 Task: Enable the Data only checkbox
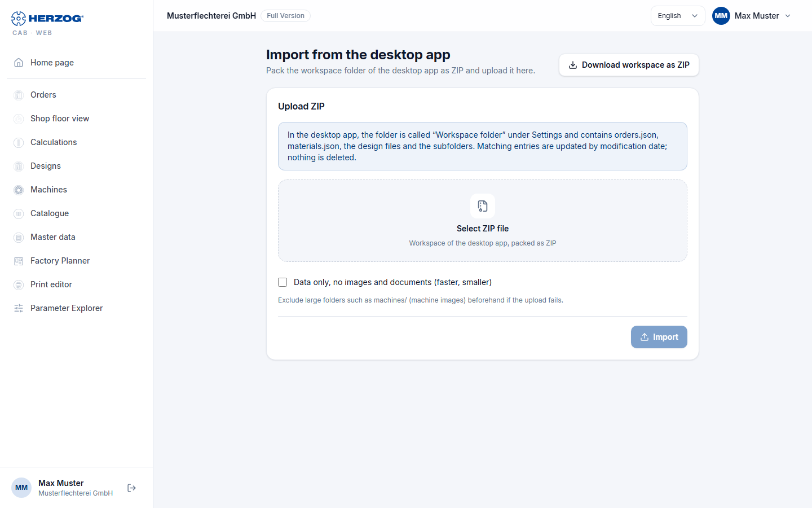click(283, 282)
